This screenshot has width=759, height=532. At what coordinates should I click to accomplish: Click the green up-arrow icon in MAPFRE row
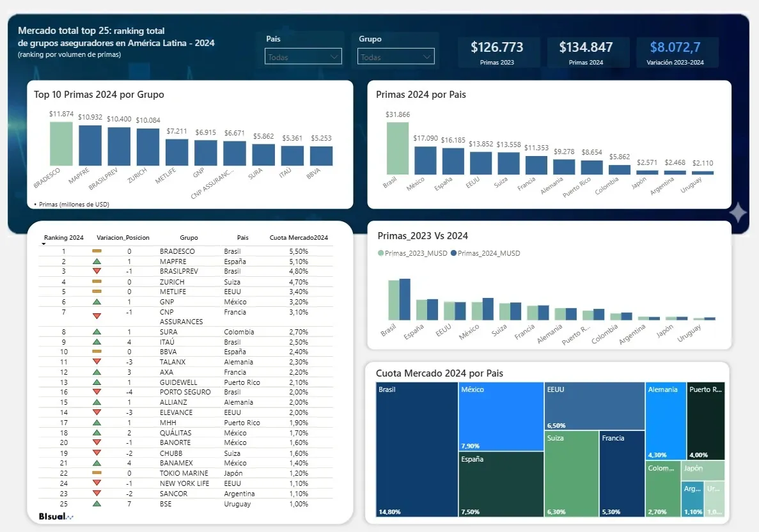click(97, 262)
